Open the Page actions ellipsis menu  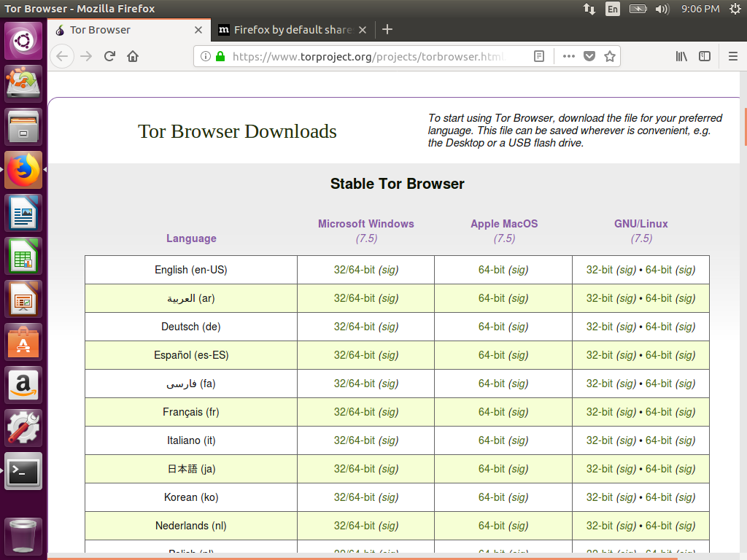(568, 56)
